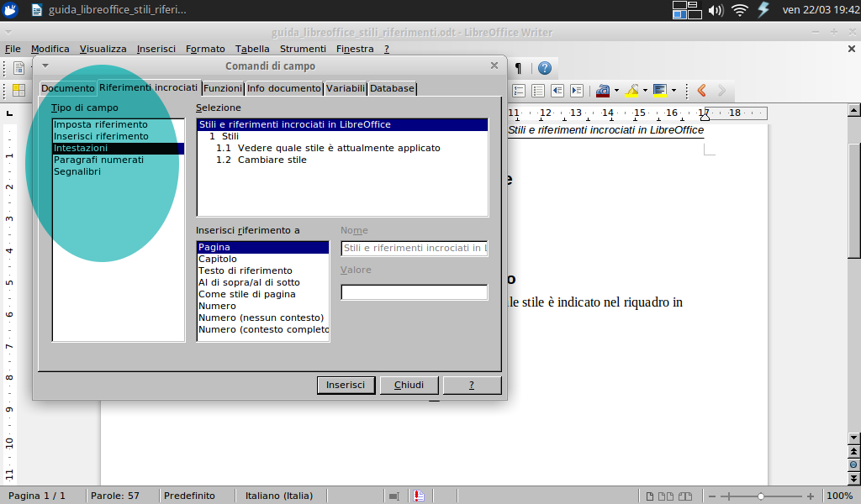Click the decrease indent icon
Screen dimensions: 861x504
[x=557, y=91]
